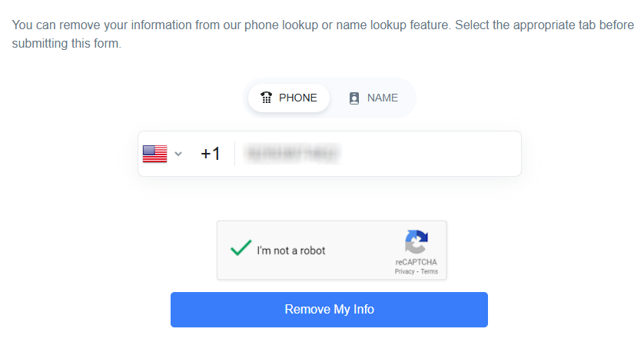Open the reCAPTCHA Terms link
The width and height of the screenshot is (644, 342).
pos(429,272)
